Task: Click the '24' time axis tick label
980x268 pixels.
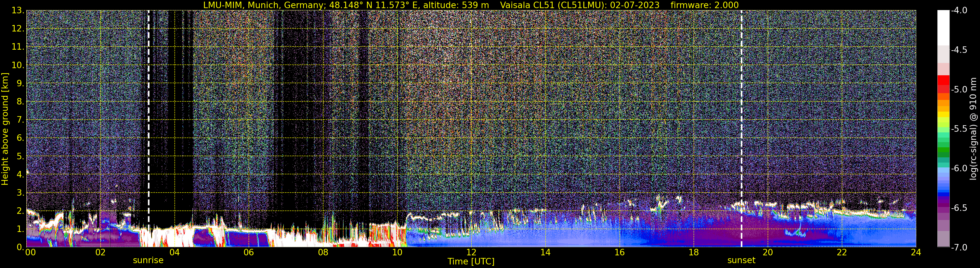Action: (x=916, y=252)
